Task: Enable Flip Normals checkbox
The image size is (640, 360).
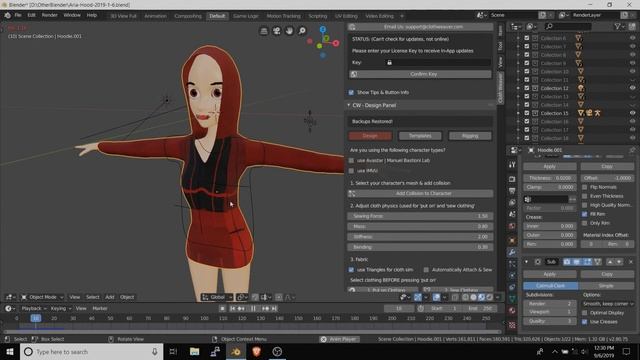Action: (x=584, y=187)
